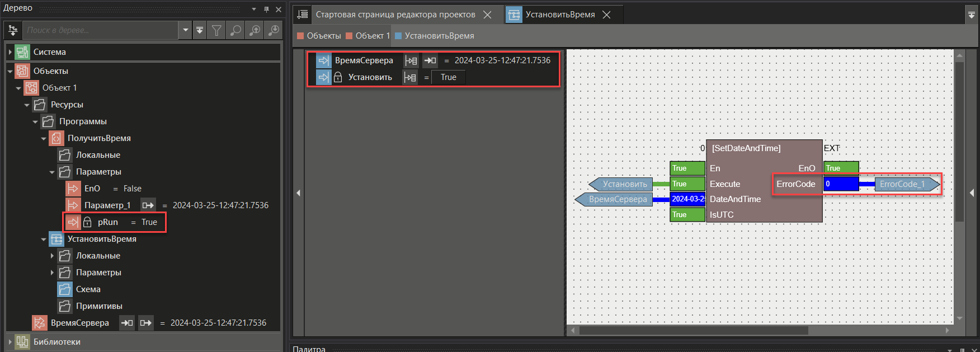Screen dimensions: 980x352
Task: Click the filter funnel icon in tree toolbar
Action: pyautogui.click(x=217, y=30)
